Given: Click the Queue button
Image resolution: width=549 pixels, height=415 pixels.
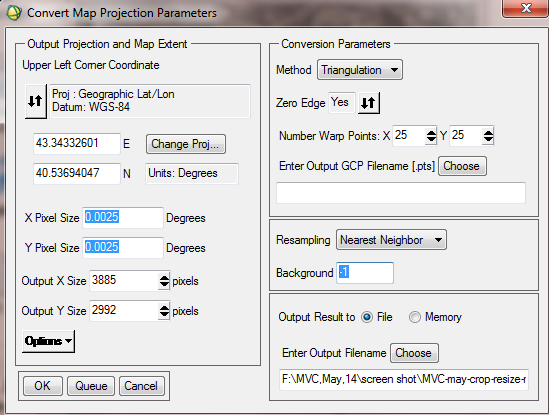Looking at the screenshot, I should (91, 386).
